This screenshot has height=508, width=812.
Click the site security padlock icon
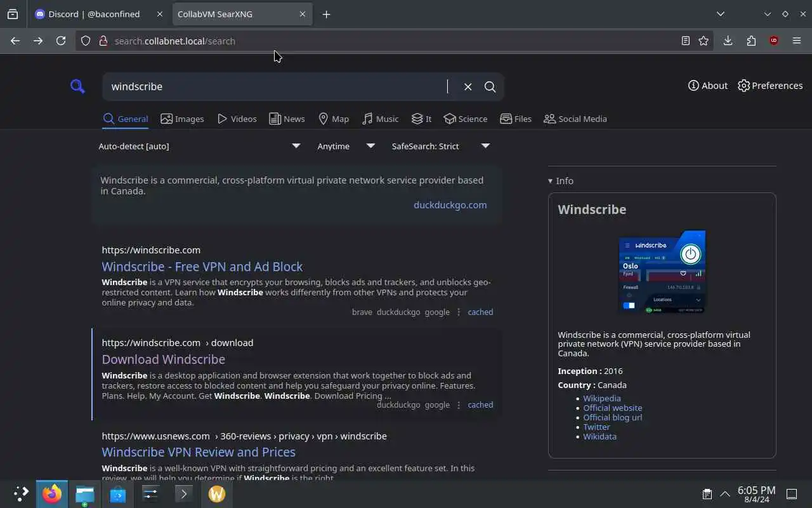tap(103, 41)
